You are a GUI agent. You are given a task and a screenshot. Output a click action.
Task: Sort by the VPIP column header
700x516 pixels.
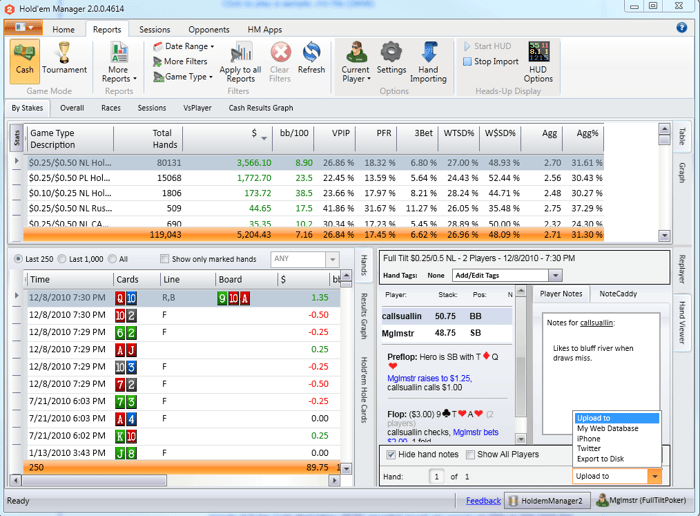click(335, 139)
